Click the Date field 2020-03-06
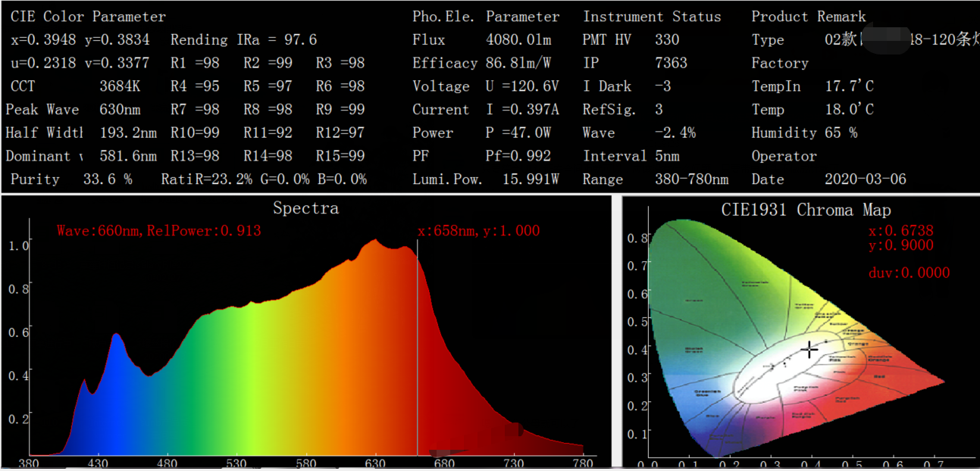This screenshot has height=471, width=980. coord(865,179)
